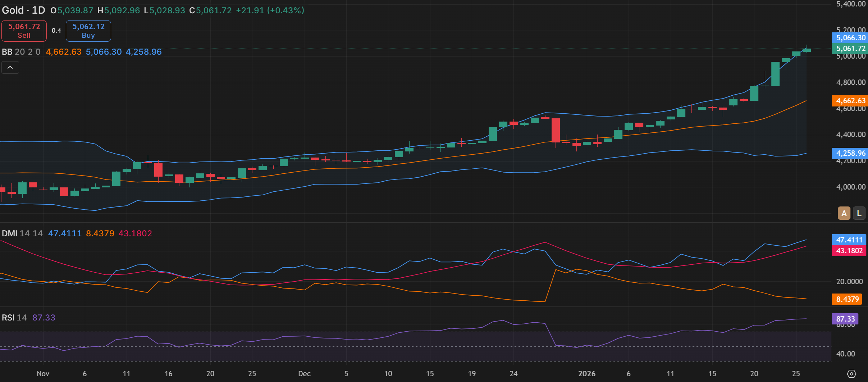Click the 2026 marker on time axis
The height and width of the screenshot is (382, 868).
[x=586, y=374]
